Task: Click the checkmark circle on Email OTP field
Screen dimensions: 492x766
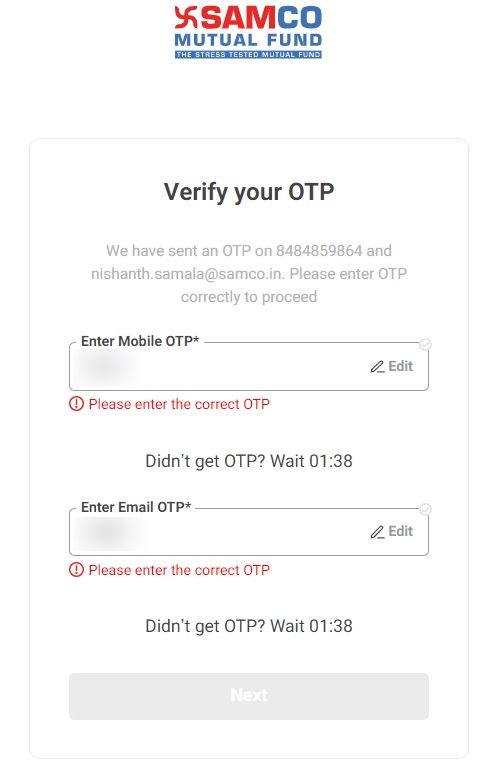Action: tap(426, 510)
